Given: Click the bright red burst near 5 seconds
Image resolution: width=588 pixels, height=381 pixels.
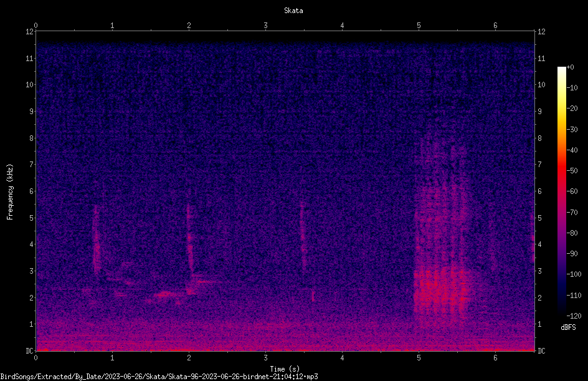Looking at the screenshot, I should pyautogui.click(x=440, y=291).
